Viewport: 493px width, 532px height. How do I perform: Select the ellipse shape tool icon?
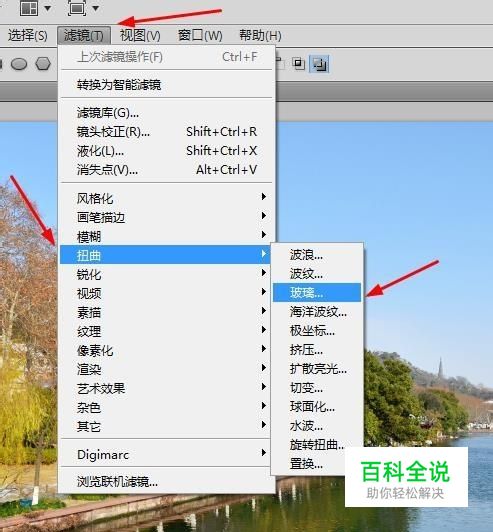[19, 63]
